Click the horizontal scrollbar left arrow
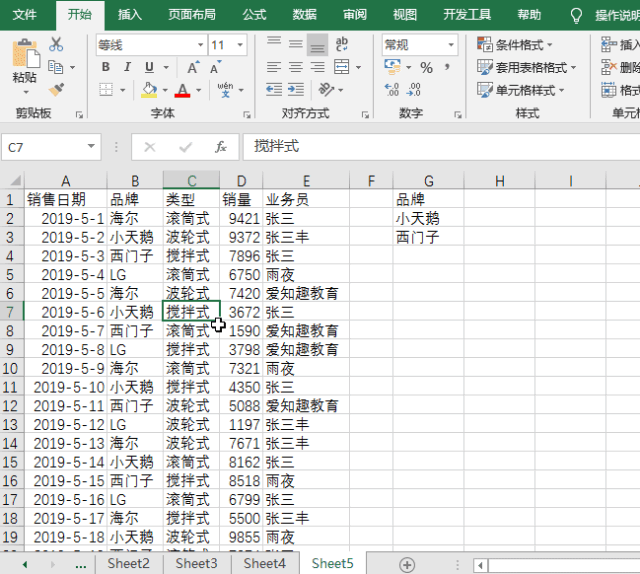This screenshot has width=640, height=574. [x=480, y=565]
